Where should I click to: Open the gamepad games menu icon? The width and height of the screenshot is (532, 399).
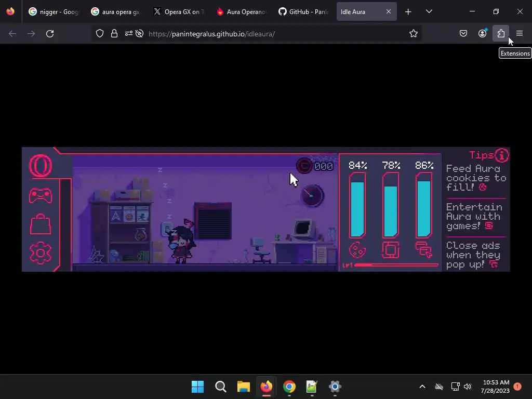(41, 195)
